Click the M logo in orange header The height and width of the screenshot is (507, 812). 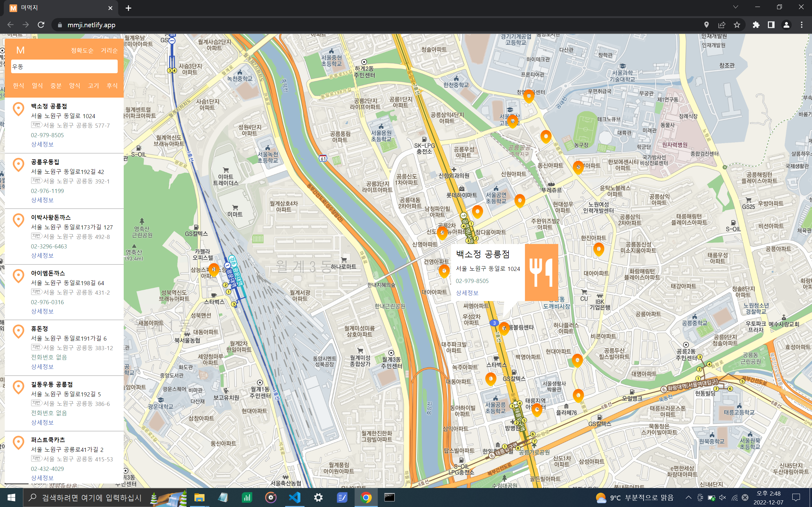tap(21, 50)
